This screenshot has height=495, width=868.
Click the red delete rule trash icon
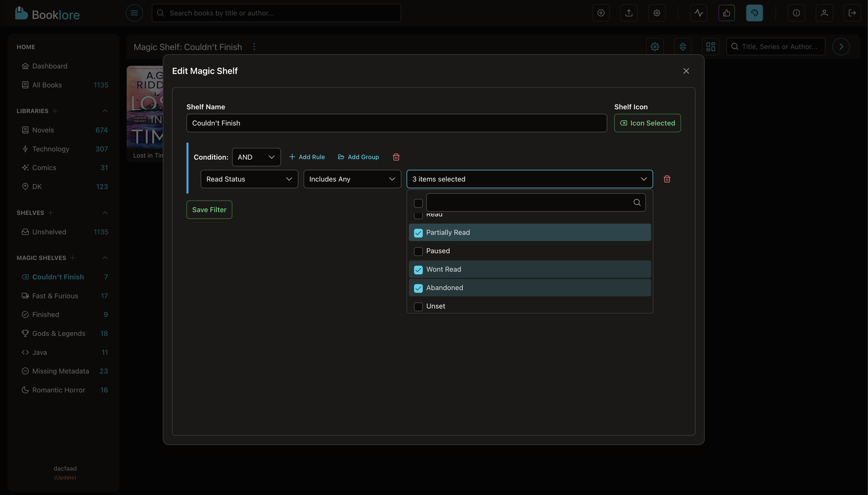pyautogui.click(x=667, y=179)
